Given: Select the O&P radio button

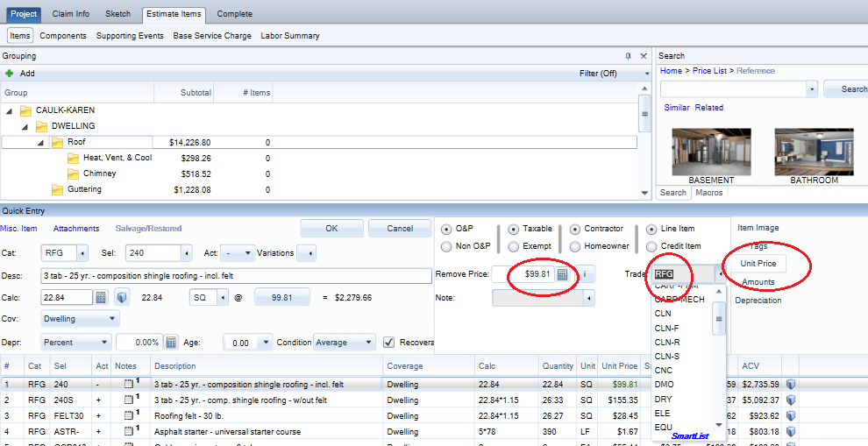Looking at the screenshot, I should (446, 229).
